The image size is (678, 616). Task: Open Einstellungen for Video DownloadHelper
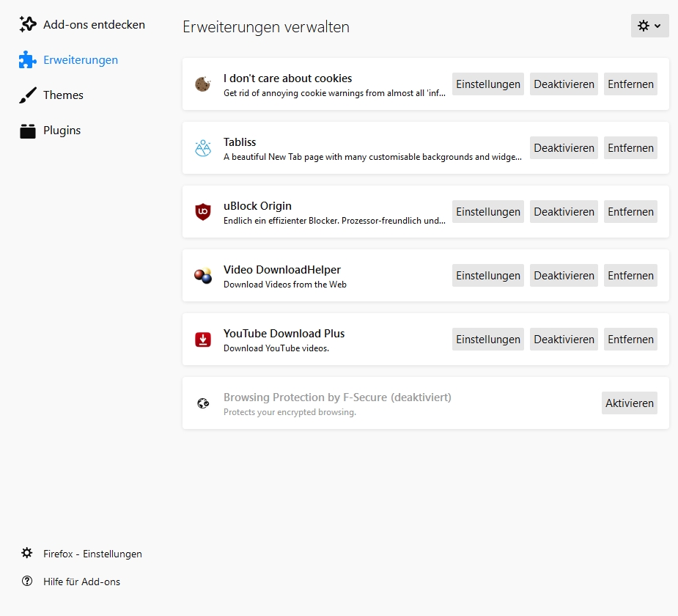click(x=487, y=276)
